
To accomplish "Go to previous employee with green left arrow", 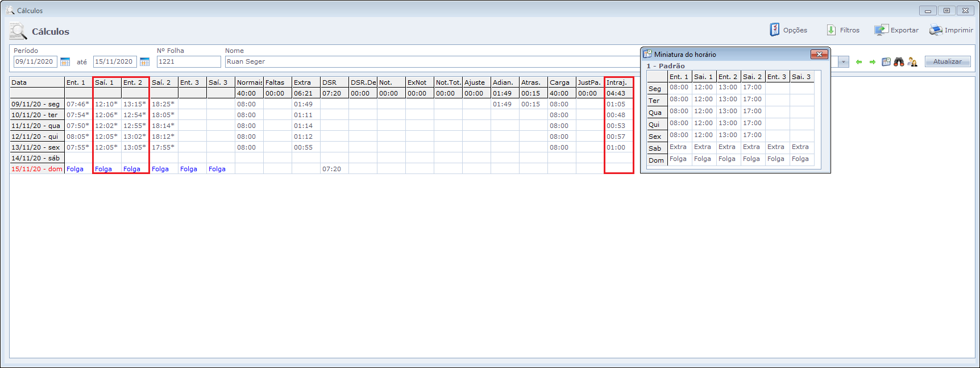I will [859, 62].
